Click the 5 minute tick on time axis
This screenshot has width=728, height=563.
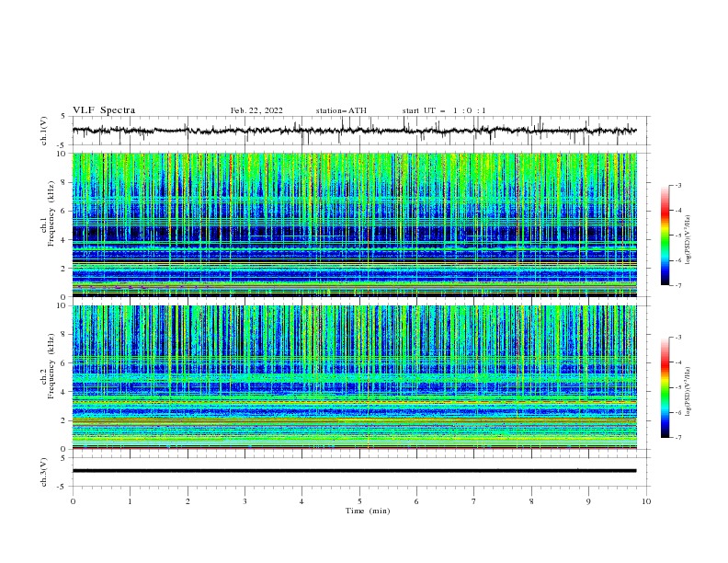(x=359, y=501)
